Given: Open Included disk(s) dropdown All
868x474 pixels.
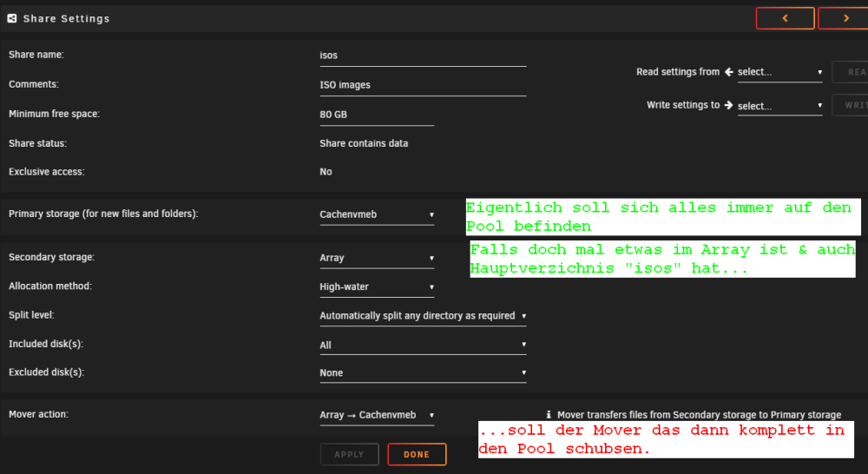Looking at the screenshot, I should coord(423,345).
